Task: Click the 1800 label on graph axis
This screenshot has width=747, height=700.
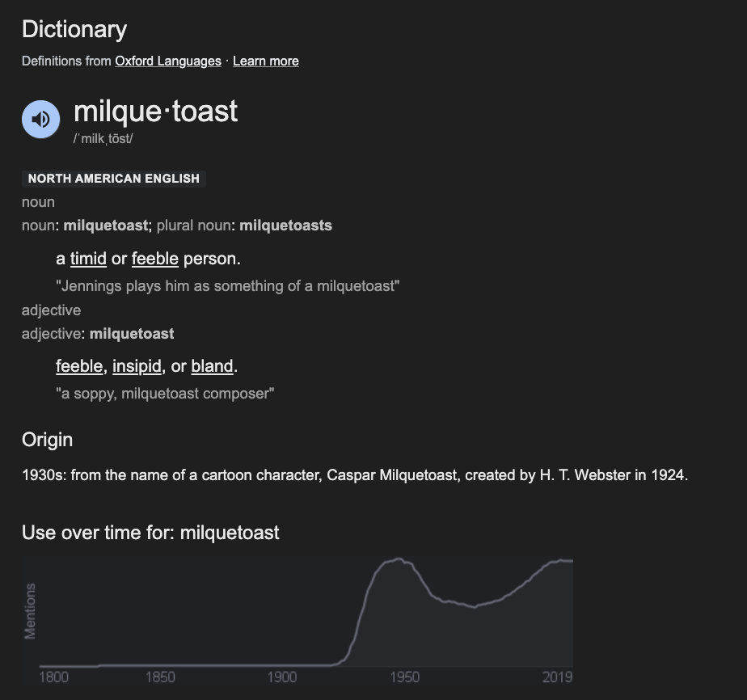Action: 54,677
